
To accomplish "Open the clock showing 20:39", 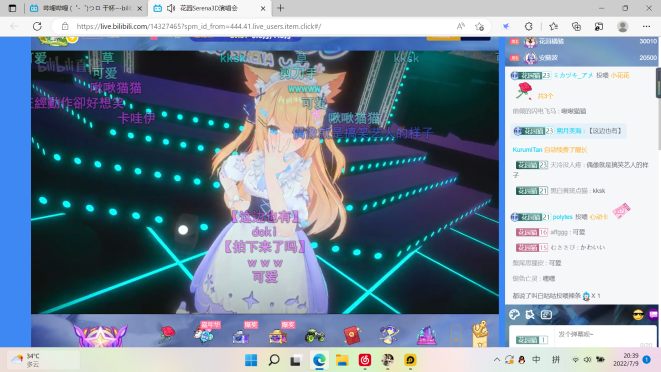I will pos(626,359).
